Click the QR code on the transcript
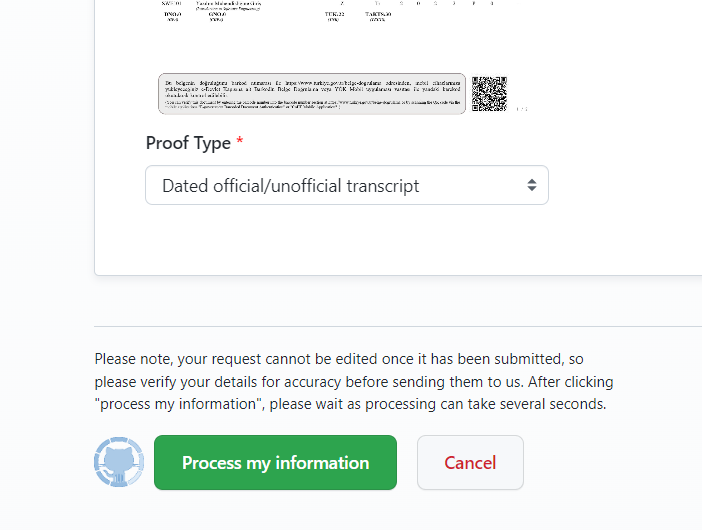Image resolution: width=702 pixels, height=530 pixels. click(x=489, y=93)
